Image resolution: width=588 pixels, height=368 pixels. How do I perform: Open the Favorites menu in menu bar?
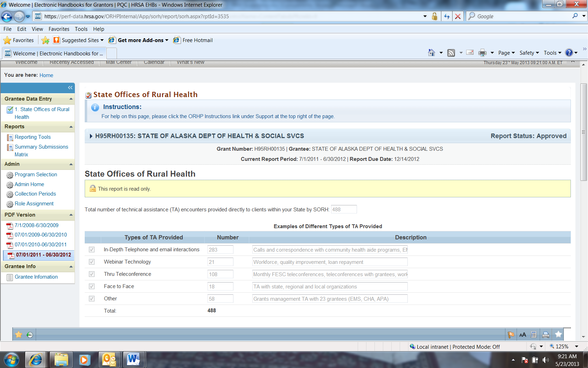(59, 29)
